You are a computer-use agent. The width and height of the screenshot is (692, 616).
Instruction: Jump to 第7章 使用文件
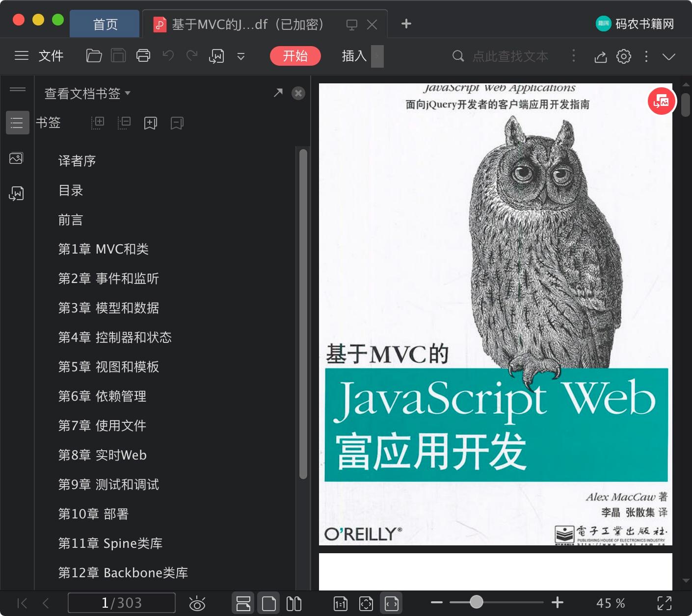(102, 426)
